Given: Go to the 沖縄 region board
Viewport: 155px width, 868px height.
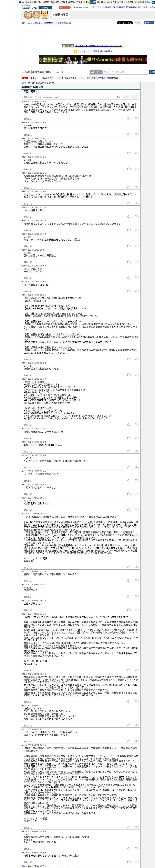Looking at the screenshot, I should coord(141,2).
